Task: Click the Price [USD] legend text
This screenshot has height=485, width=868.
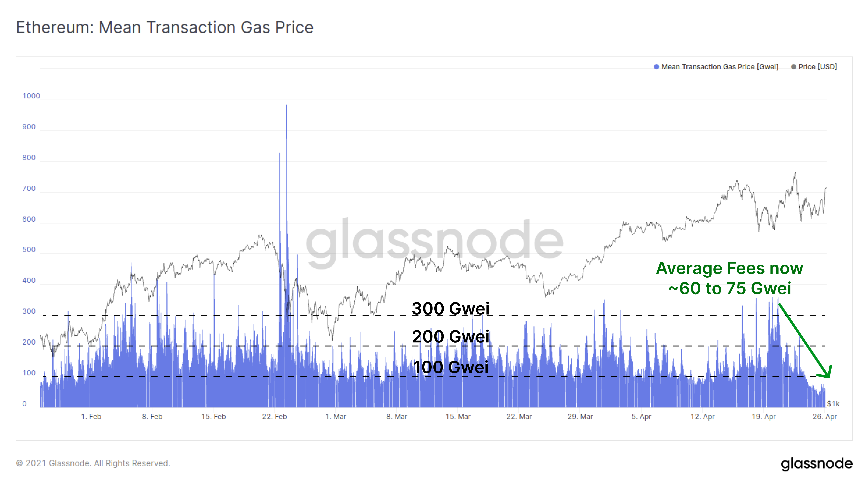Action: pos(817,67)
